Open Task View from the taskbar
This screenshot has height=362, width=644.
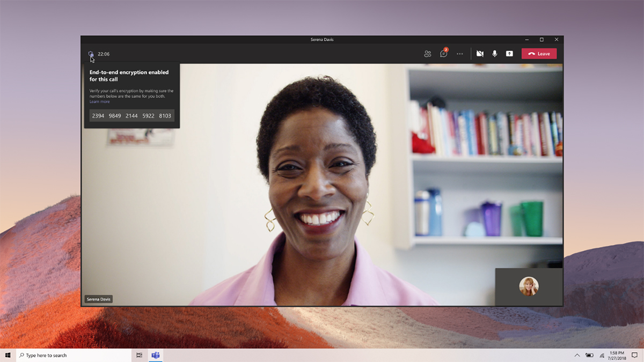click(x=139, y=355)
